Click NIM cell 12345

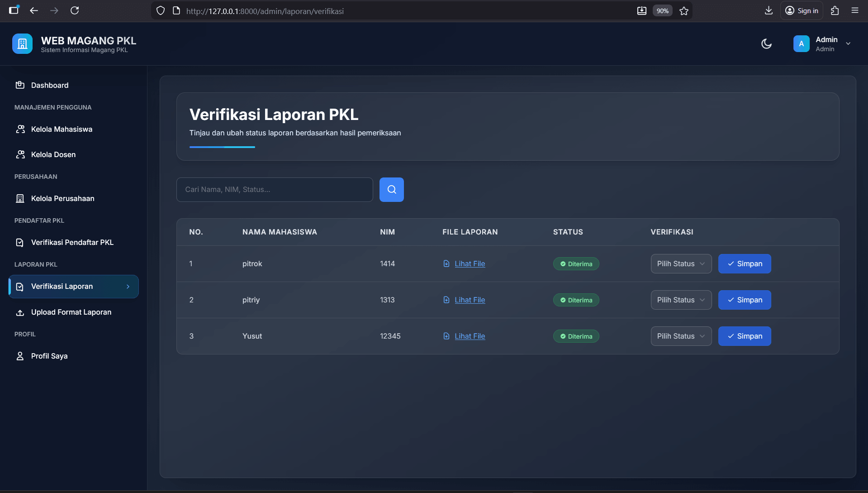(x=390, y=336)
